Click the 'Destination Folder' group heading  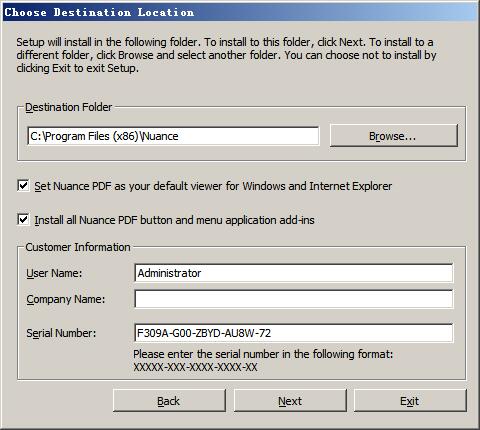pos(69,107)
